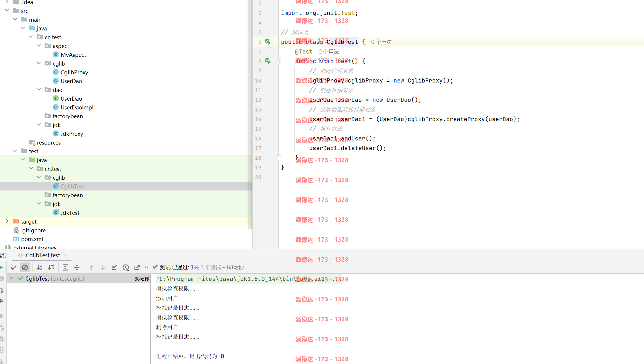Image resolution: width=644 pixels, height=364 pixels.
Task: Open UserDao interface under dao
Action: tap(67, 99)
